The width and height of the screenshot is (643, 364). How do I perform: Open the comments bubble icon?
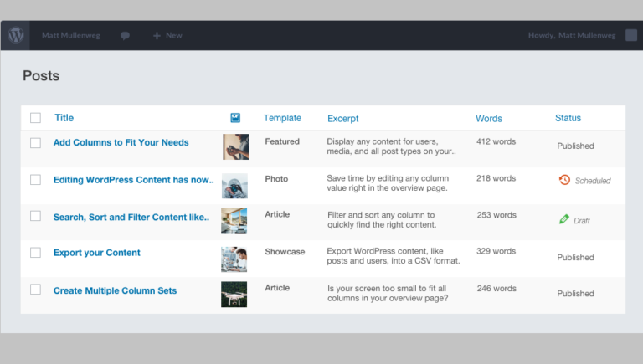click(x=125, y=36)
